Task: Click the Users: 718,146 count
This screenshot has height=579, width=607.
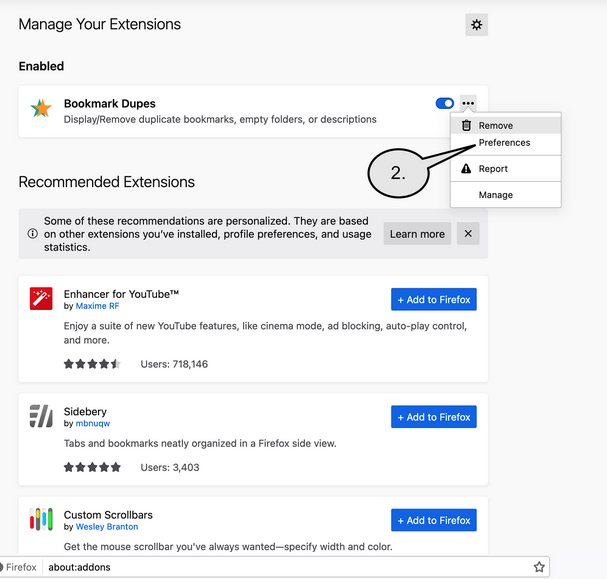Action: tap(174, 364)
